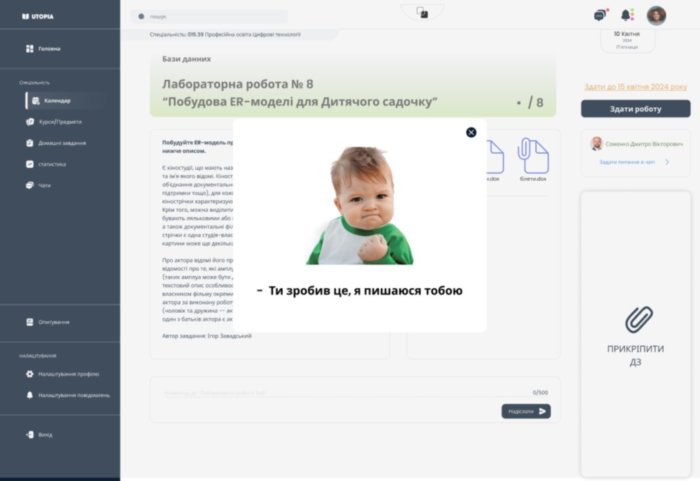Open Опитування in sidebar
This screenshot has height=481, width=700.
[x=54, y=322]
